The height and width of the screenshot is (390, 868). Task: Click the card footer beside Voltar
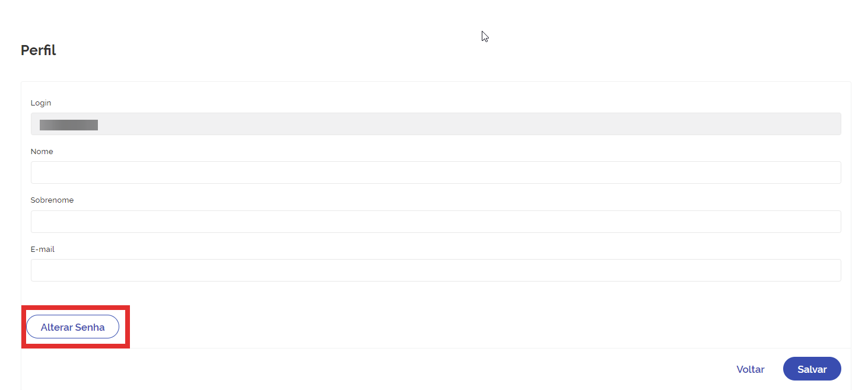[415, 369]
